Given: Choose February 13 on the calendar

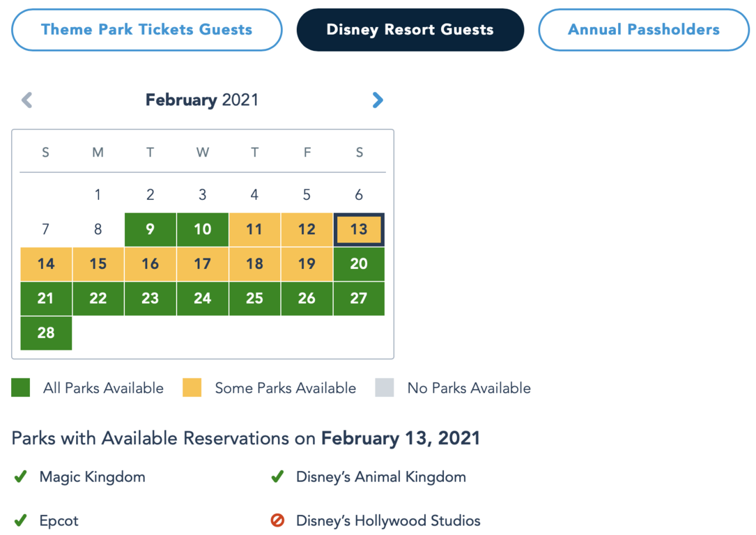Looking at the screenshot, I should point(359,230).
